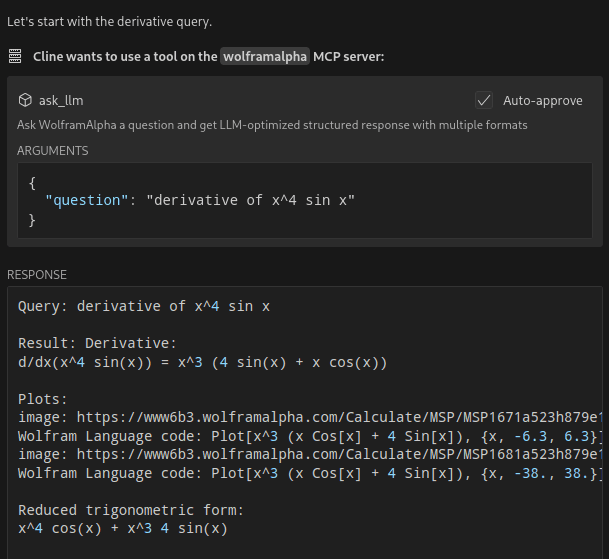Click the ARGUMENTS heading

click(x=52, y=151)
